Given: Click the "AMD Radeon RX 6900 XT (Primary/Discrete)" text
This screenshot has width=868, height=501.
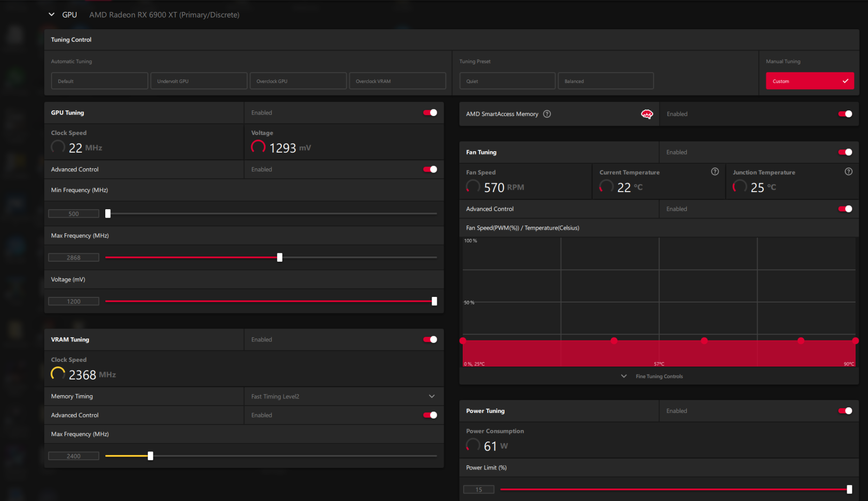Looking at the screenshot, I should (x=164, y=15).
